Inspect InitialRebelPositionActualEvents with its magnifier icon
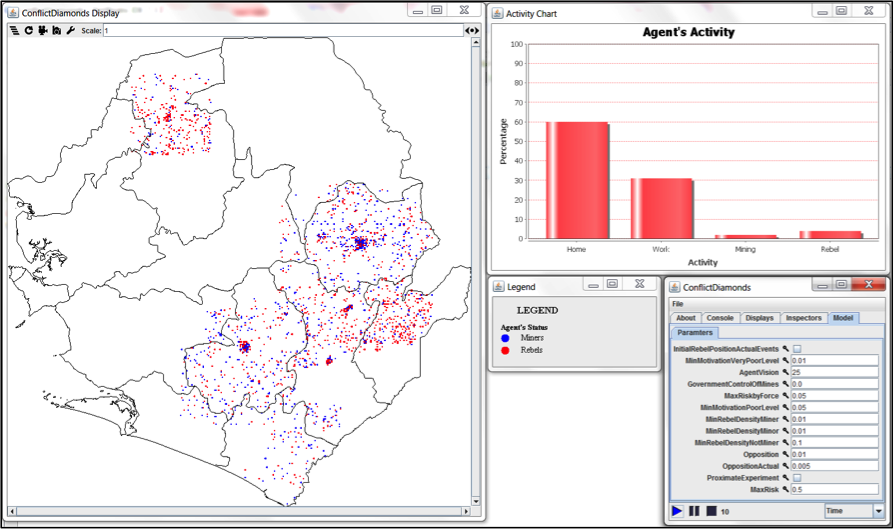Screen dimensions: 894x529 click(785, 349)
